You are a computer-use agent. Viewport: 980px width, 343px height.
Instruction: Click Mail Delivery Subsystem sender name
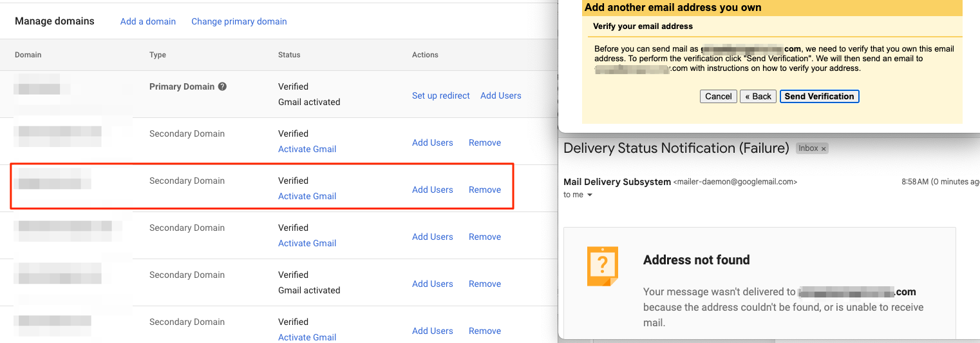[x=617, y=182]
